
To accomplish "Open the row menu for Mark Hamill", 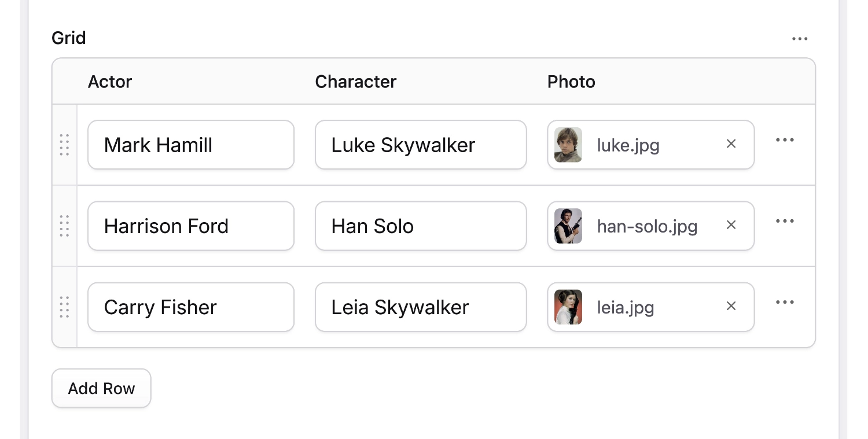I will (x=785, y=139).
